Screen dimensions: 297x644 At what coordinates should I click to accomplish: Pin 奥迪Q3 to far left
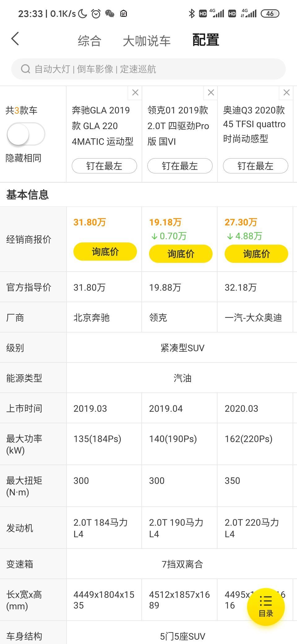tap(256, 166)
